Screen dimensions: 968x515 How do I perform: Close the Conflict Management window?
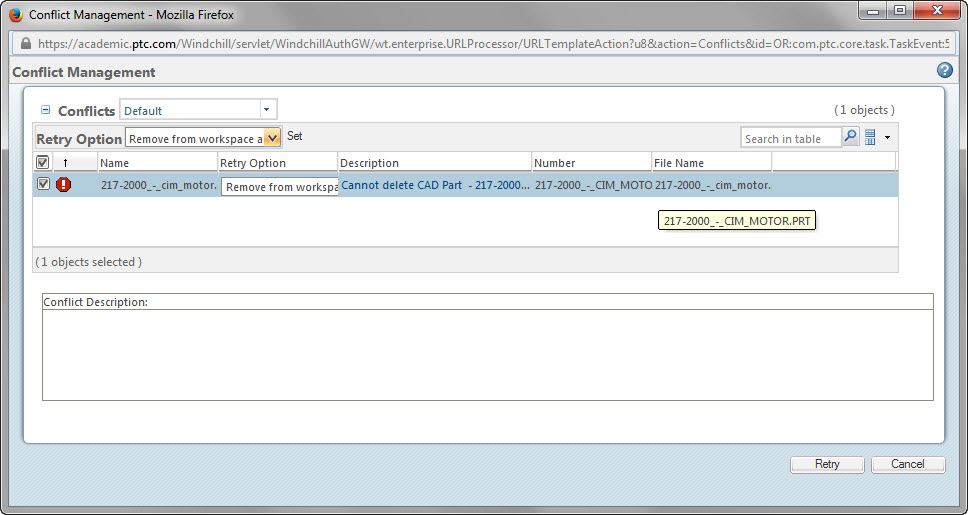point(937,10)
